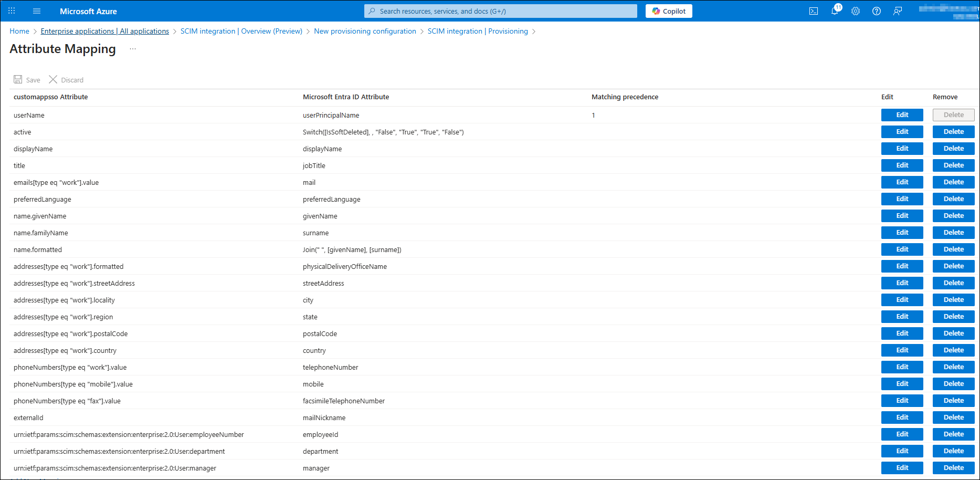Click the Copilot button

pyautogui.click(x=669, y=11)
